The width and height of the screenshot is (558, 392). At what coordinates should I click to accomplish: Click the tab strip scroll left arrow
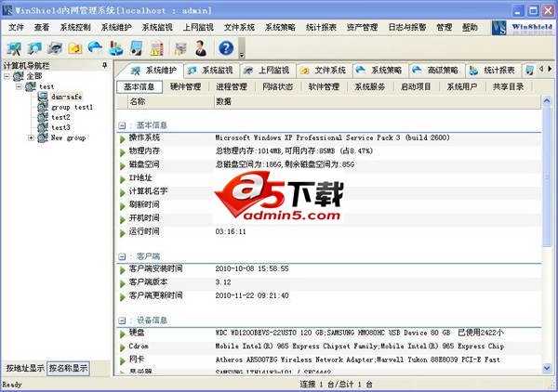pyautogui.click(x=541, y=69)
